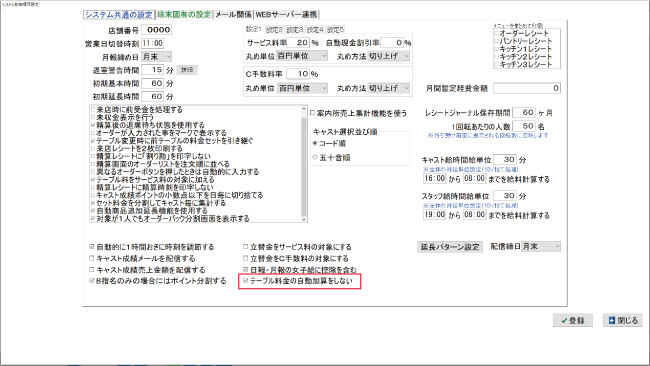Viewport: 650px width, 366px height.
Task: Click the 営業日切替時刻 time field
Action: pos(153,43)
